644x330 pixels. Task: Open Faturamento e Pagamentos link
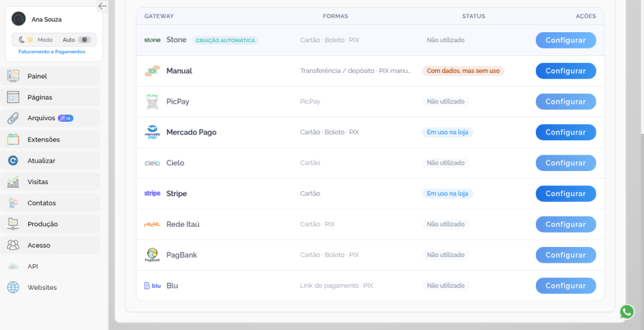pos(52,52)
